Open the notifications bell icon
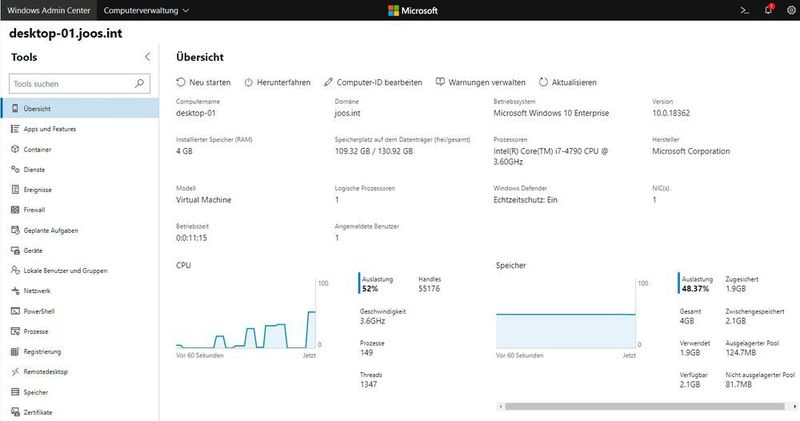800x421 pixels. 769,9
